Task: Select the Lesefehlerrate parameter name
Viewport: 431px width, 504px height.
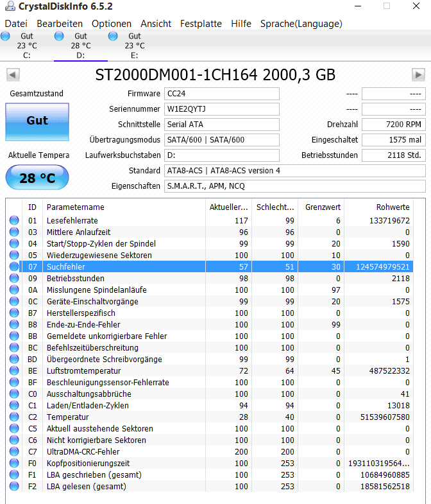Action: pos(72,220)
